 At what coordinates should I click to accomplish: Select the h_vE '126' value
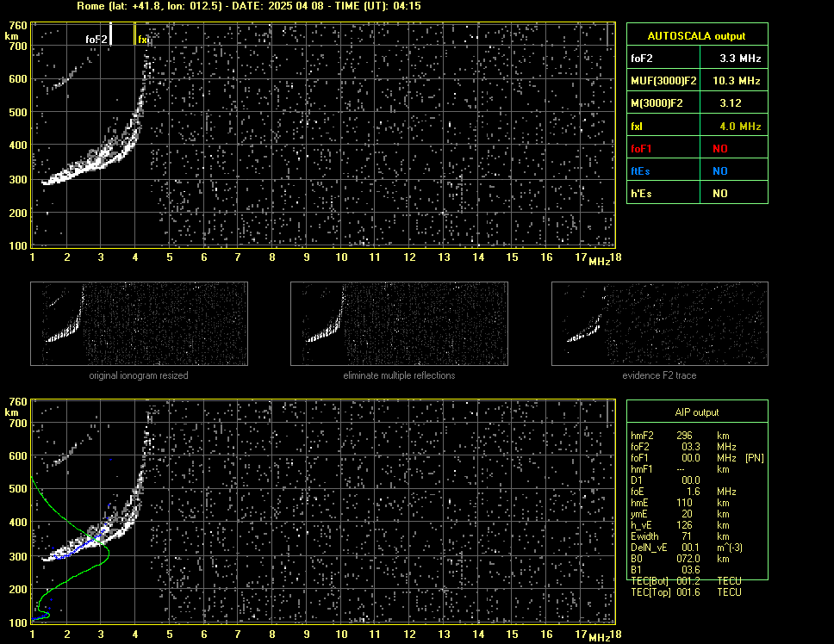point(684,525)
